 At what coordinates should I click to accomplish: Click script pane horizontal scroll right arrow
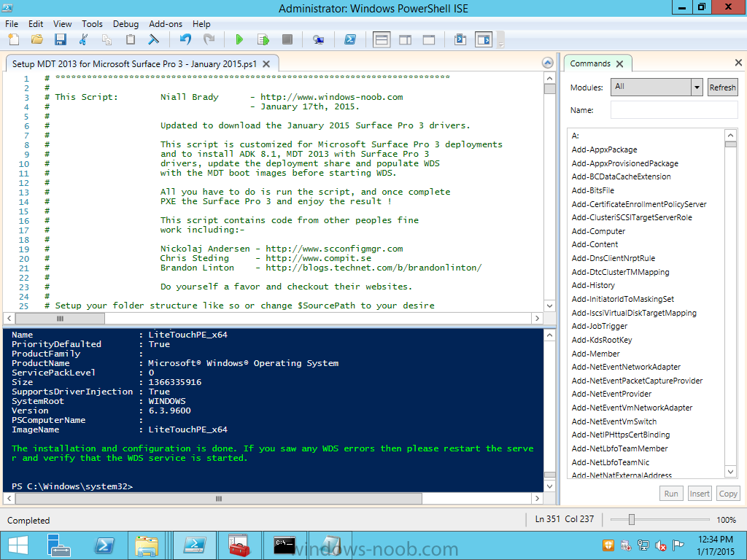tap(538, 318)
